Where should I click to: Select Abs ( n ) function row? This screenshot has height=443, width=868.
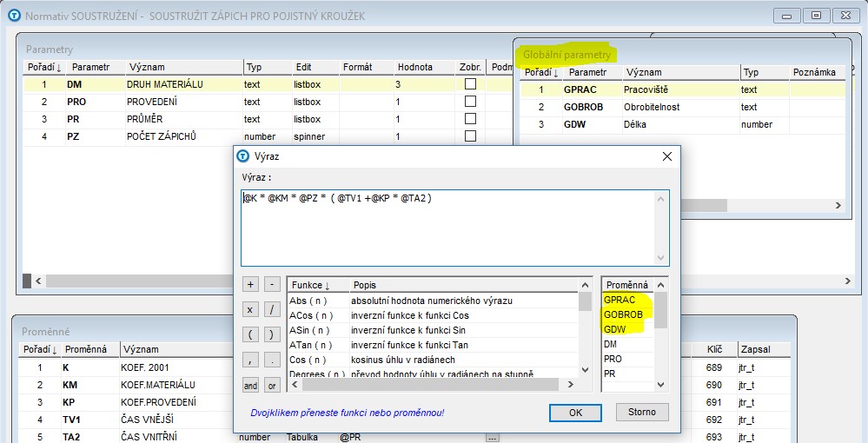click(x=433, y=301)
